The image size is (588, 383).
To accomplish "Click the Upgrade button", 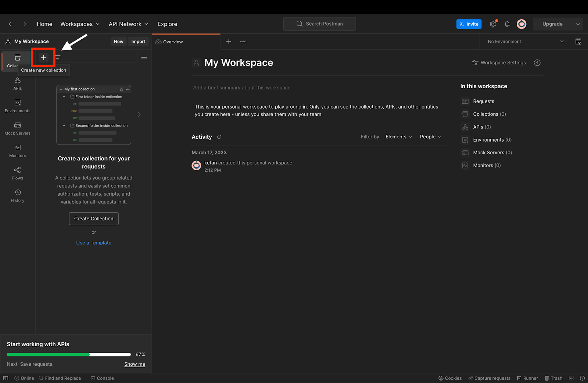I will coord(553,24).
